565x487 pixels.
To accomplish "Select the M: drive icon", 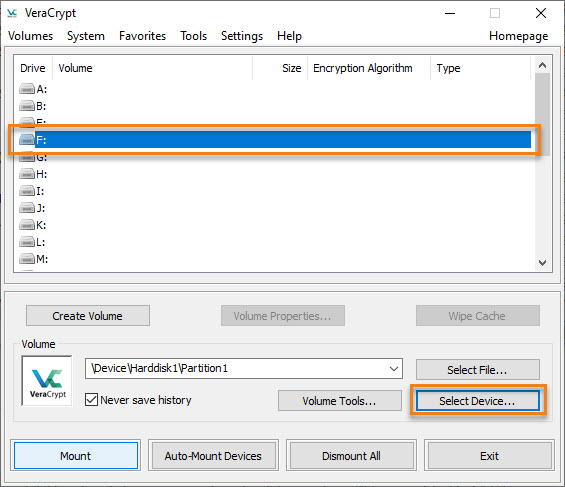I will click(x=27, y=259).
